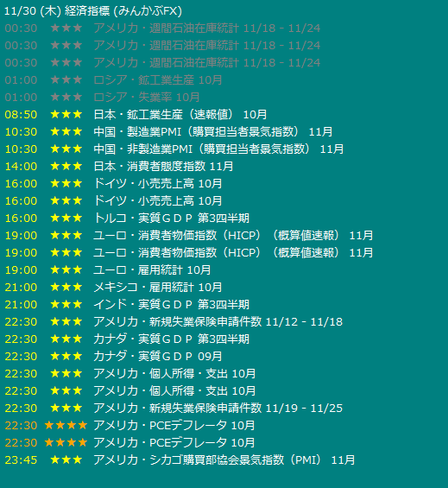Click the star rating beside 日本・鉱工業生産

tap(66, 115)
